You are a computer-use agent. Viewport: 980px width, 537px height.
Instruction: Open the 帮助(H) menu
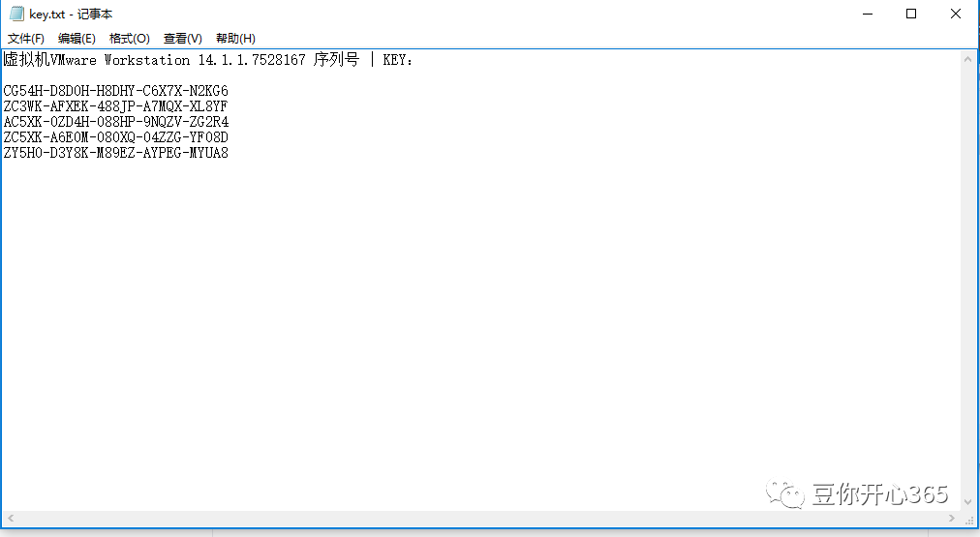[235, 39]
